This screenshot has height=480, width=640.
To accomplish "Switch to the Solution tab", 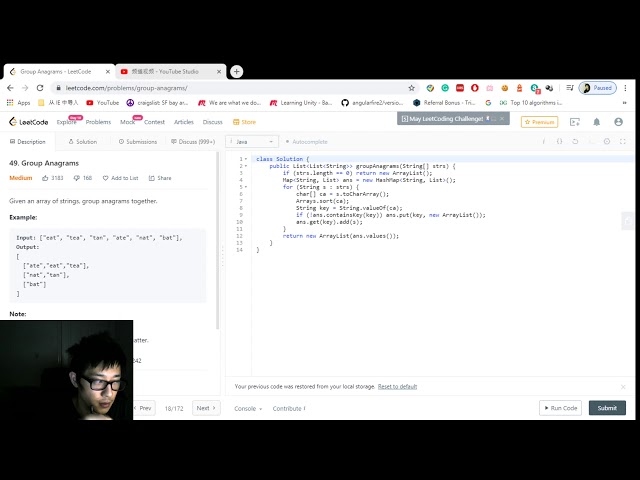I will point(82,142).
